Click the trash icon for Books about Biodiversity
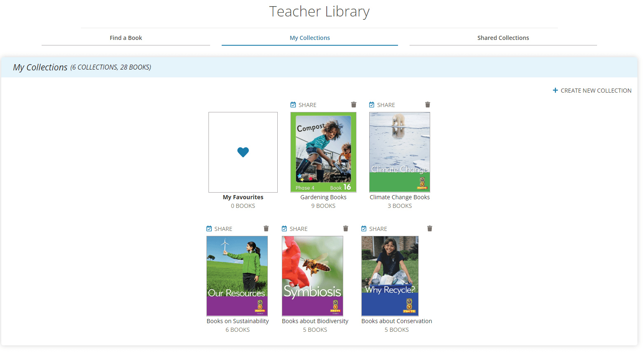Screen dimensions: 644x354 click(x=345, y=228)
